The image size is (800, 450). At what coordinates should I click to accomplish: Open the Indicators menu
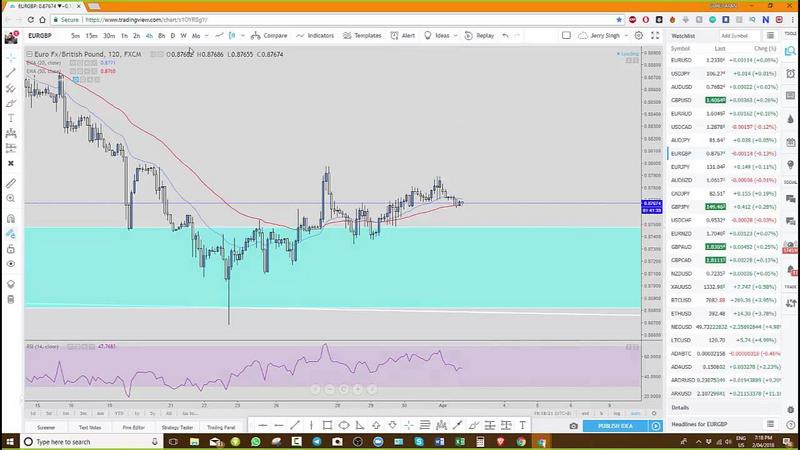coord(315,36)
